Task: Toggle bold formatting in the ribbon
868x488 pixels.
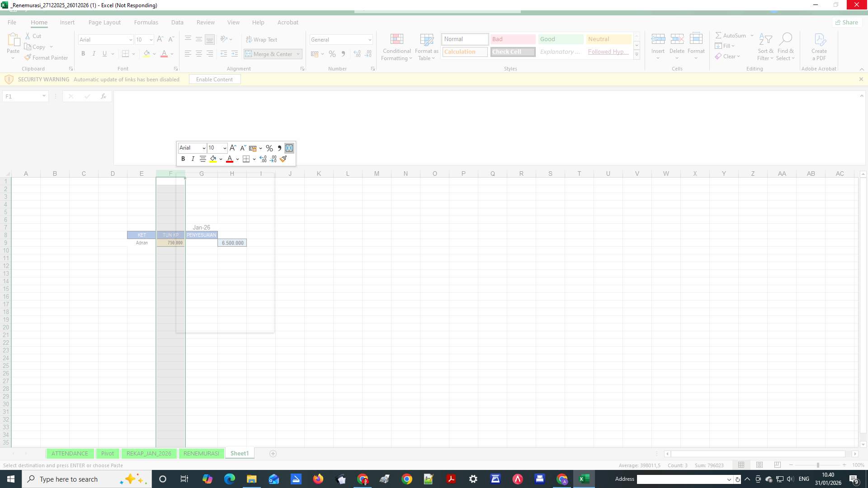Action: pos(83,53)
